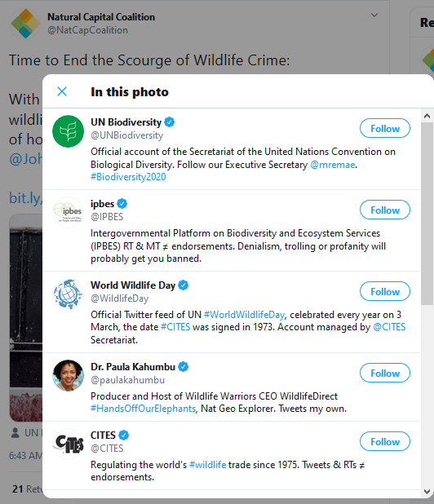434x504 pixels.
Task: Open the @mremae mention link
Action: pyautogui.click(x=332, y=165)
